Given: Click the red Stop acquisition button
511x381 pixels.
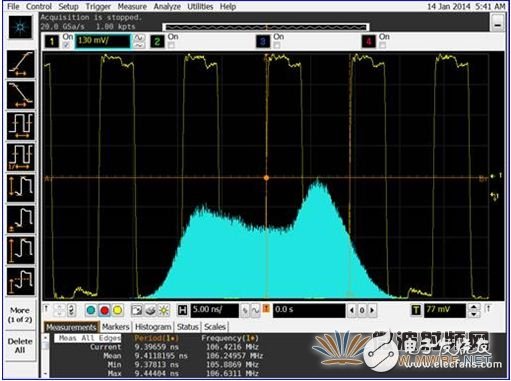Looking at the screenshot, I should pyautogui.click(x=104, y=310).
